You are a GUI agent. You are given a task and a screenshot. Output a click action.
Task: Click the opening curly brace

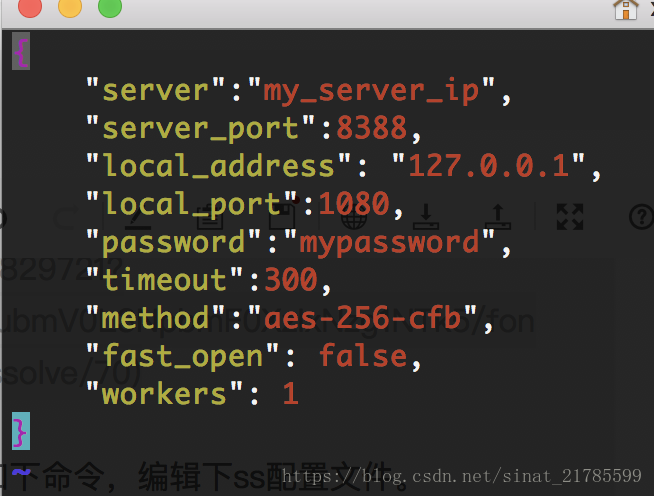(x=21, y=51)
